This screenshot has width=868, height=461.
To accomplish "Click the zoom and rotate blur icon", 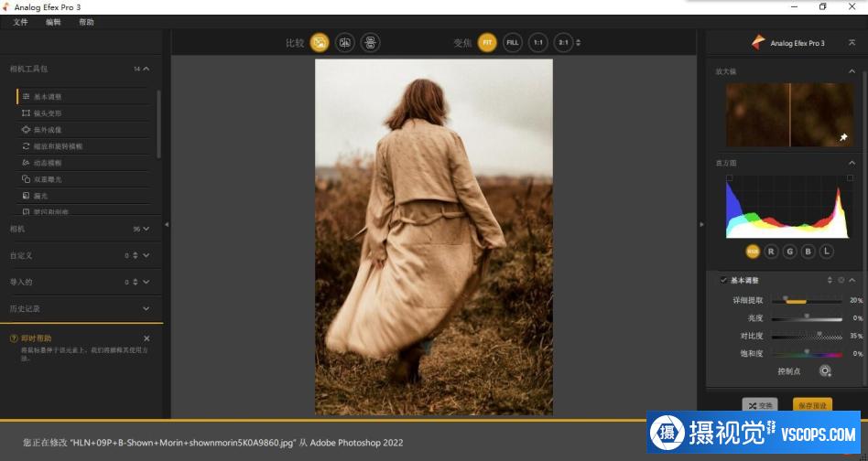I will pyautogui.click(x=26, y=146).
